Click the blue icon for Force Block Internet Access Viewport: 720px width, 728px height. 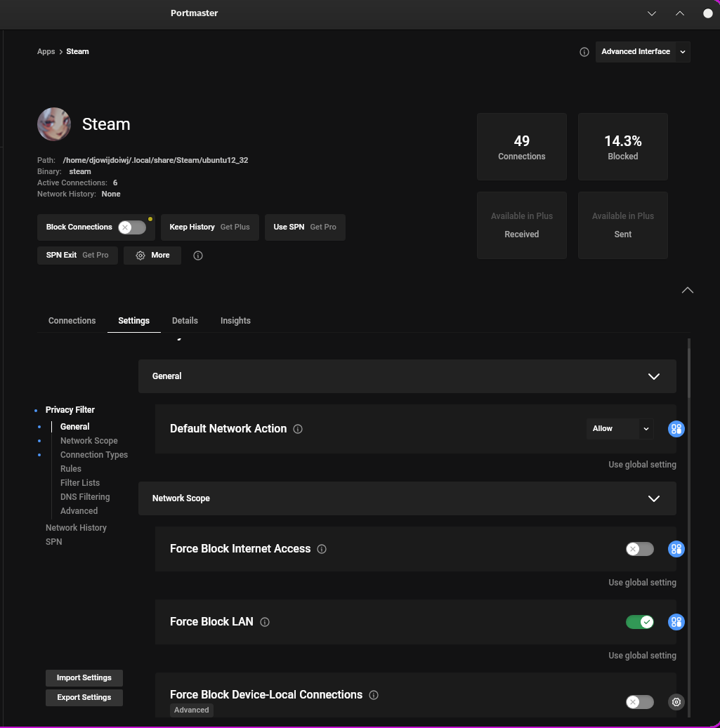tap(676, 549)
